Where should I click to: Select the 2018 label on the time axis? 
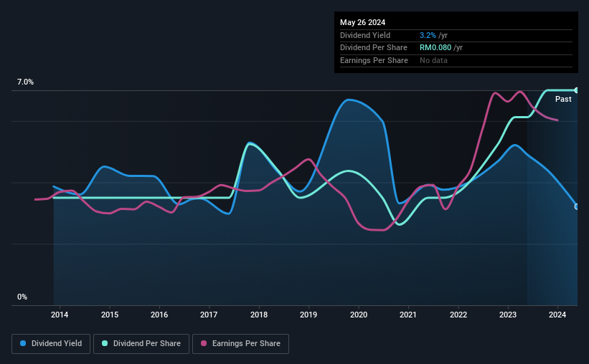pos(259,315)
